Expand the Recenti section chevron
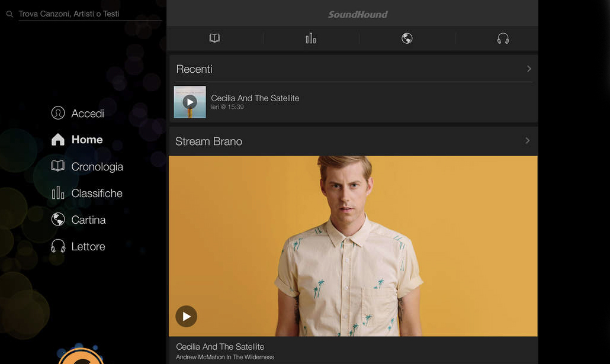This screenshot has width=610, height=364. [x=529, y=69]
